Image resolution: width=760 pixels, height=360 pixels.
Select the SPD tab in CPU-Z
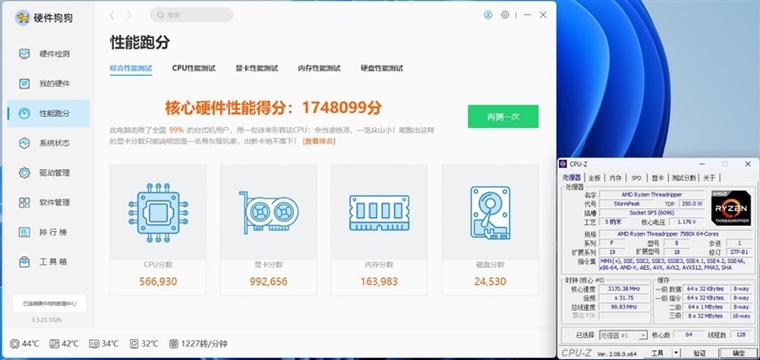point(636,178)
